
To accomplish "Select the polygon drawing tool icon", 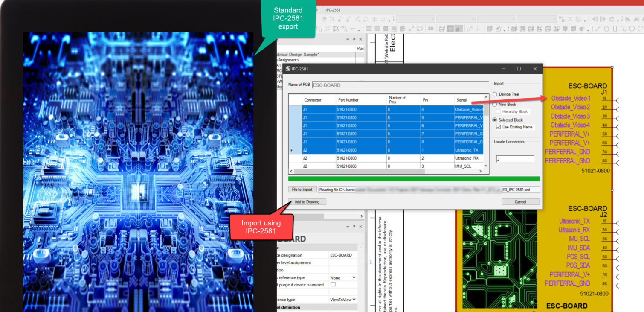I will [x=606, y=29].
